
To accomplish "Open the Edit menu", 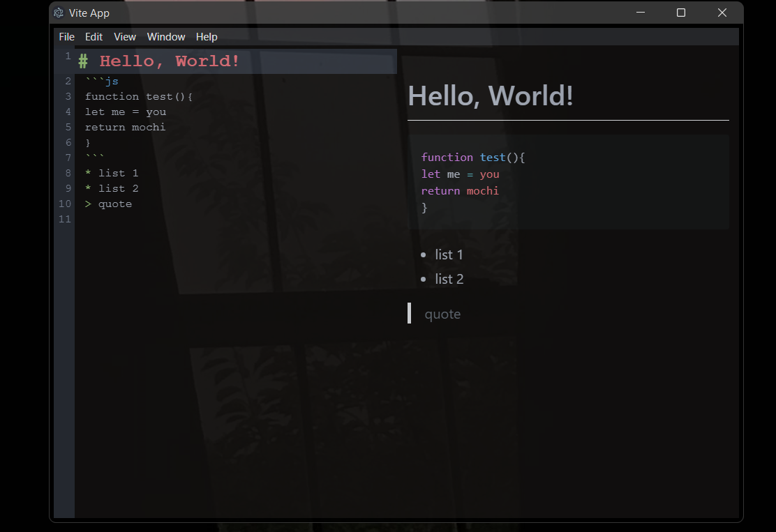I will [x=94, y=36].
